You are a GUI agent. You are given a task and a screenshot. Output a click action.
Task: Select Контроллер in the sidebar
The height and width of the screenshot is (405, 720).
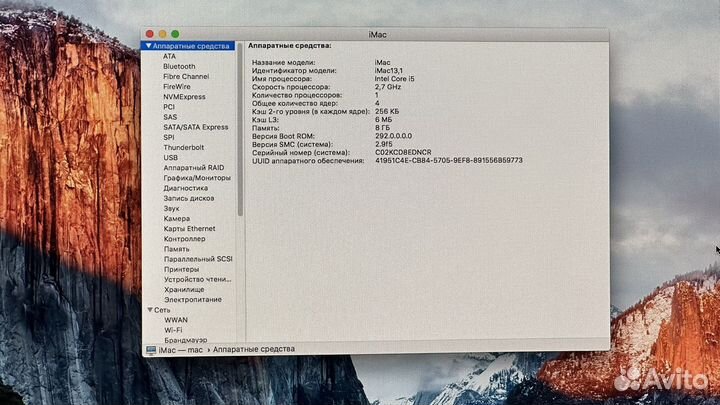(x=185, y=239)
